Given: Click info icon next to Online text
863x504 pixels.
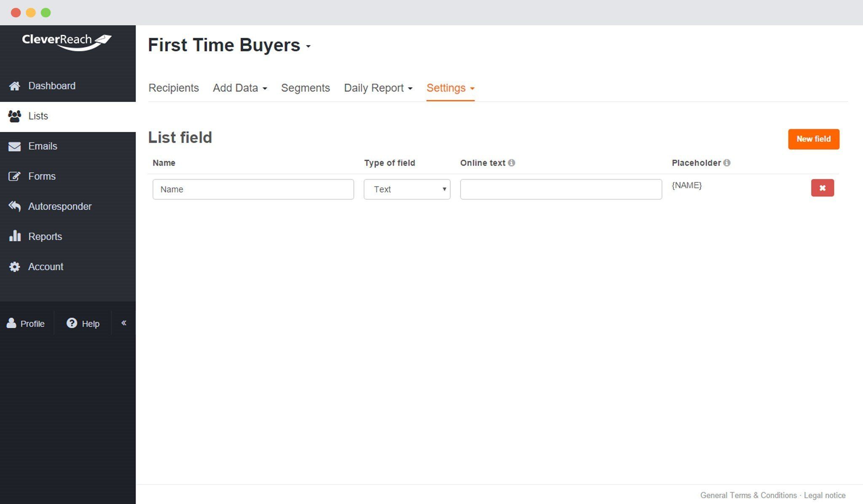Looking at the screenshot, I should (x=512, y=163).
